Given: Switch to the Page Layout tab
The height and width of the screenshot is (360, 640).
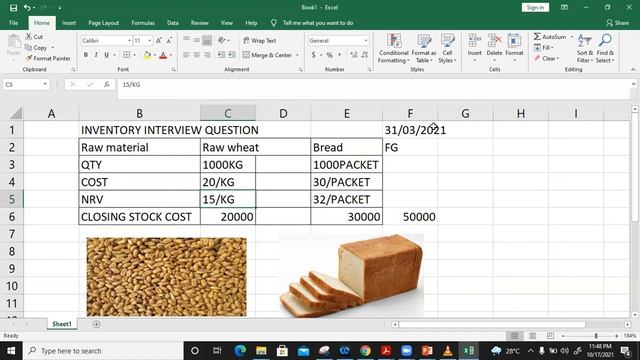Looking at the screenshot, I should 103,23.
